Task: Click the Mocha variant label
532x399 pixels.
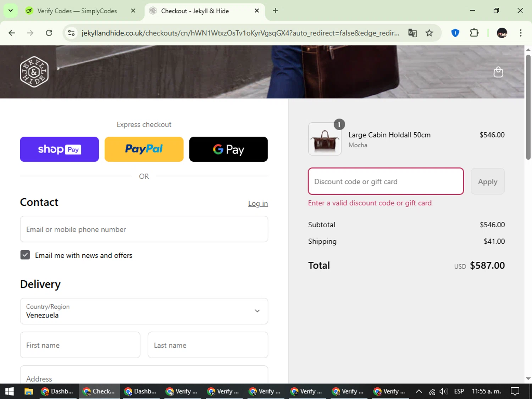Action: (358, 145)
